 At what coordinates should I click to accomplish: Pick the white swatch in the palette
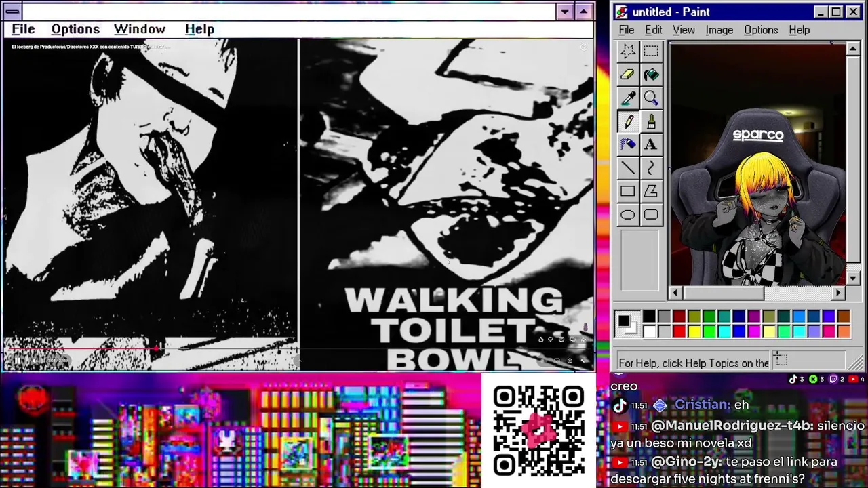(649, 331)
